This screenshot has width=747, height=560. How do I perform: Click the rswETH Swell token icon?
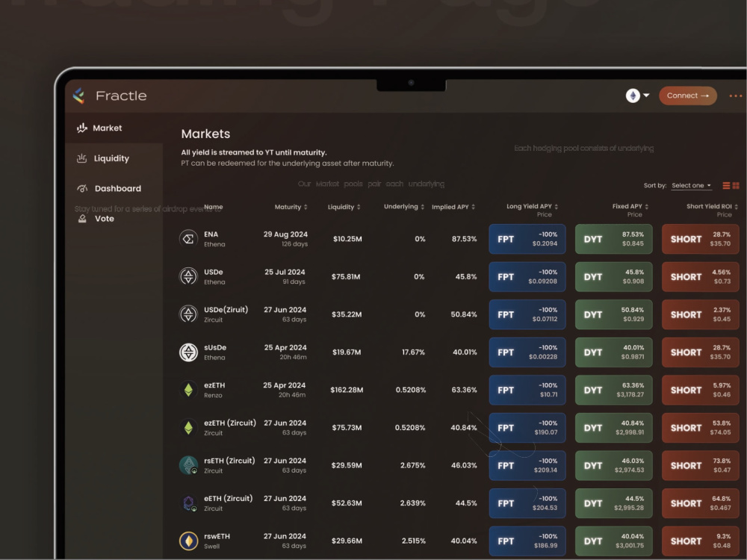pos(188,541)
